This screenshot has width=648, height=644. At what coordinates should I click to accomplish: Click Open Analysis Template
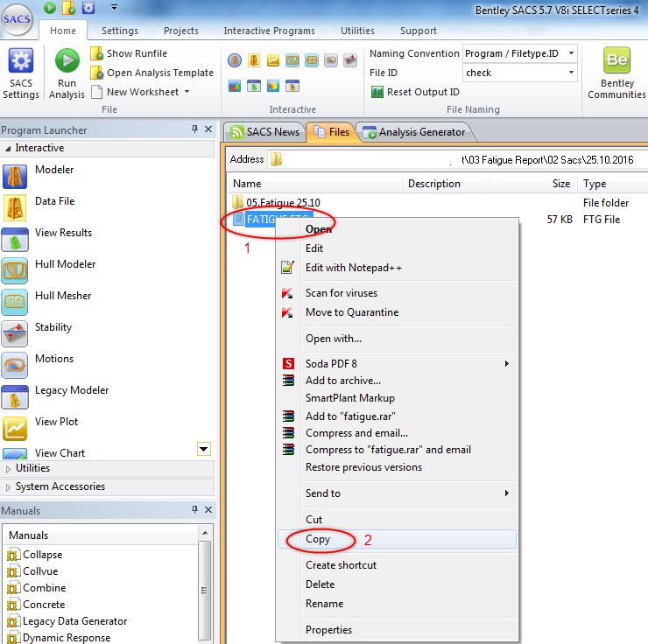[151, 73]
